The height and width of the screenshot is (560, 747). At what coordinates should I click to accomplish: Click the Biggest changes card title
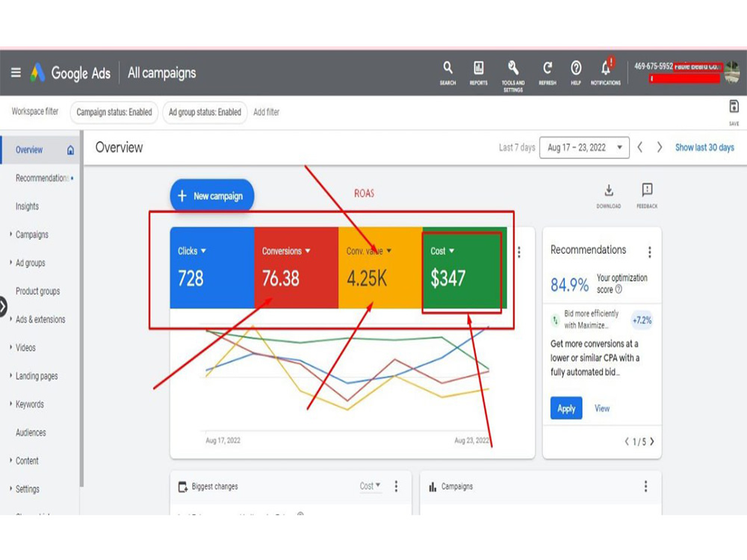pyautogui.click(x=215, y=487)
